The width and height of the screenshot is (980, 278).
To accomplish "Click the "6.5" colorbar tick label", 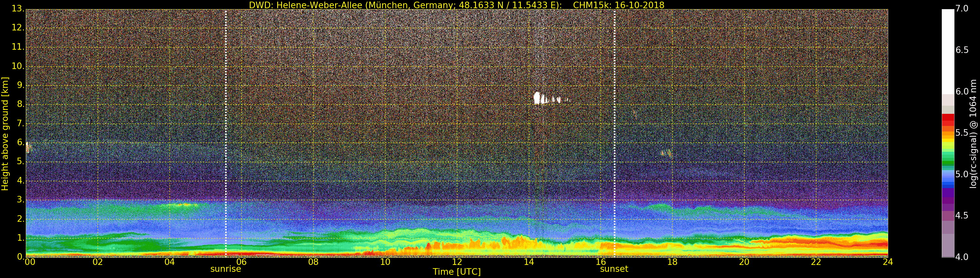I will point(962,50).
